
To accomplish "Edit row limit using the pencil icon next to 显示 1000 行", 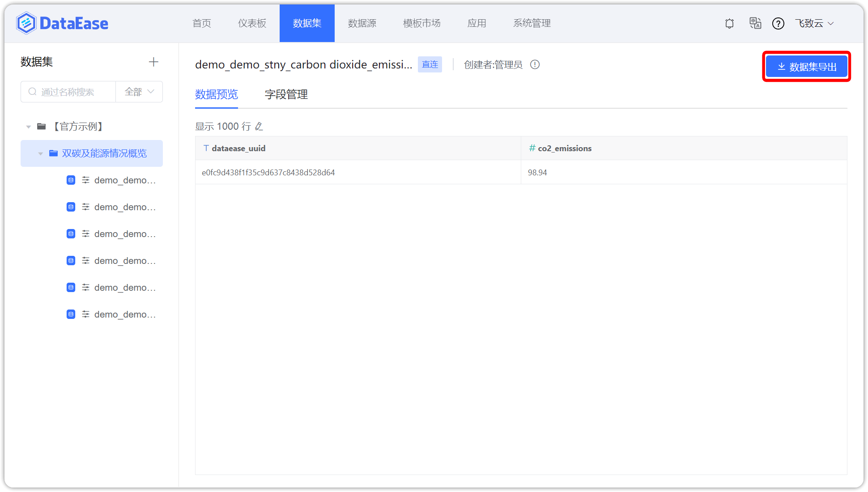I will tap(259, 126).
